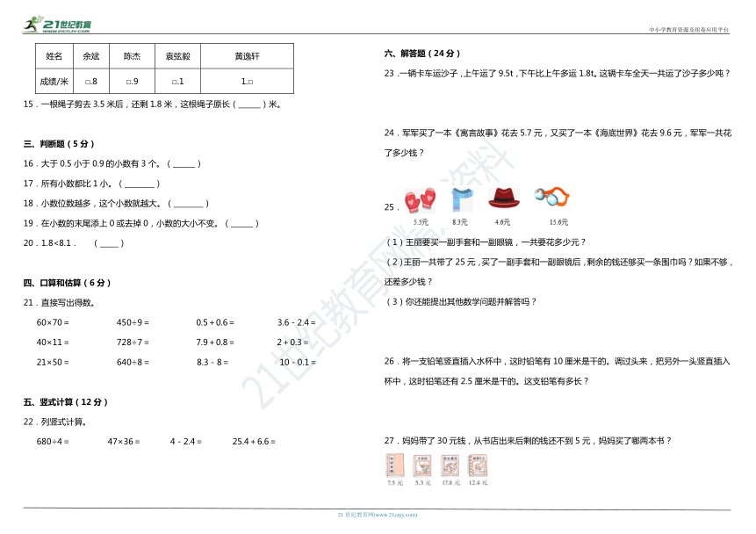Image resolution: width=756 pixels, height=534 pixels.
Task: Click the 五、竖式计算 section heading
Action: coord(66,402)
